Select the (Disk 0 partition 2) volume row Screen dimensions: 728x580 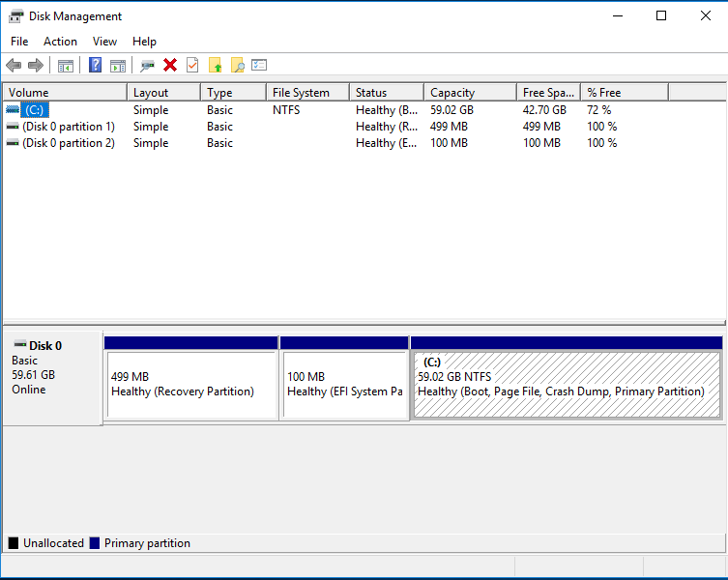(x=69, y=143)
